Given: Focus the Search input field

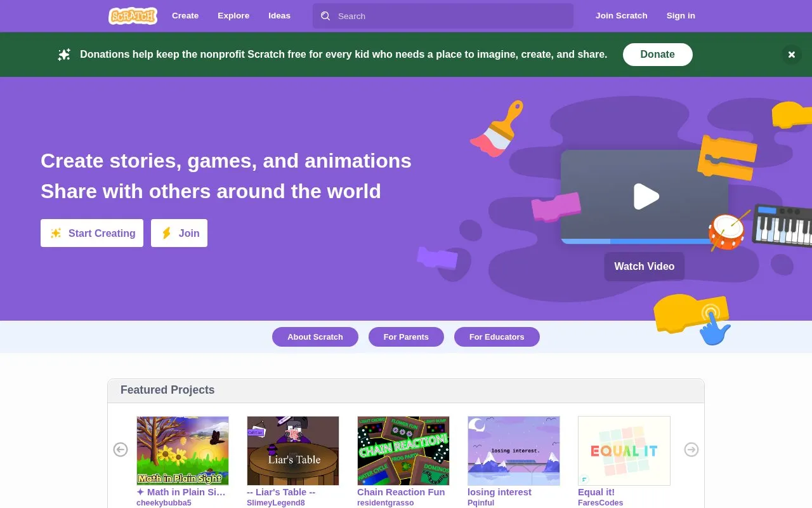Looking at the screenshot, I should click(x=443, y=16).
